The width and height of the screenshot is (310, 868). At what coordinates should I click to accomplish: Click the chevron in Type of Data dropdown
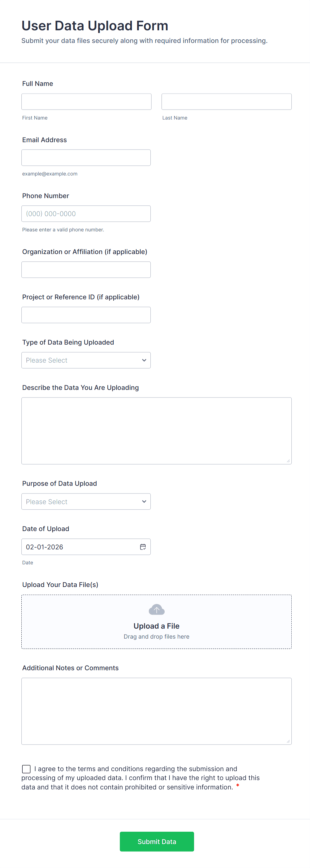pos(144,360)
